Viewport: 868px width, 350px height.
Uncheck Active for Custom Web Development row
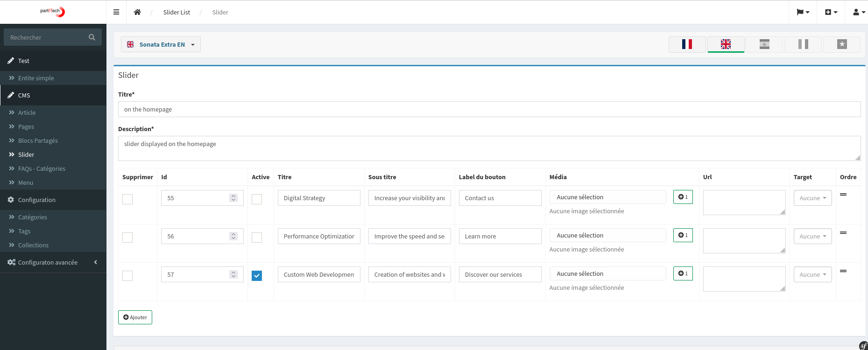click(x=257, y=276)
